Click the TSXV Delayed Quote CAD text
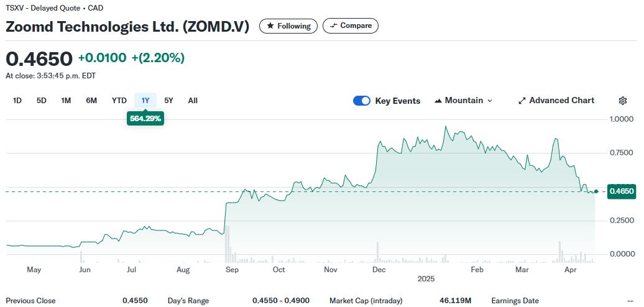644x307 pixels. 55,8
